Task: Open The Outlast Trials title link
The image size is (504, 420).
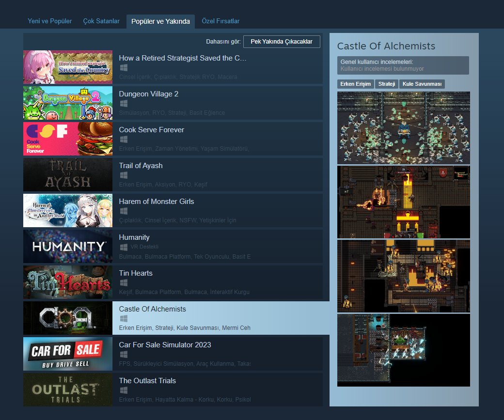Action: point(147,380)
